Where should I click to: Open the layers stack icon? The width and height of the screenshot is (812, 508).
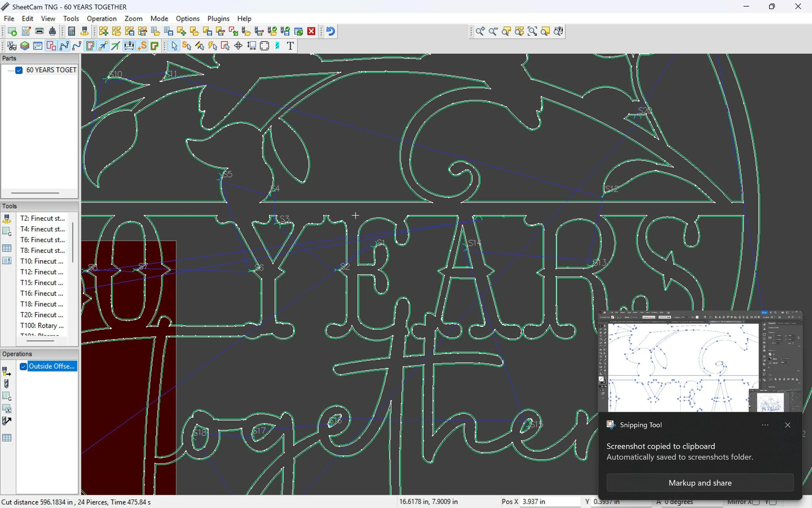(25, 46)
